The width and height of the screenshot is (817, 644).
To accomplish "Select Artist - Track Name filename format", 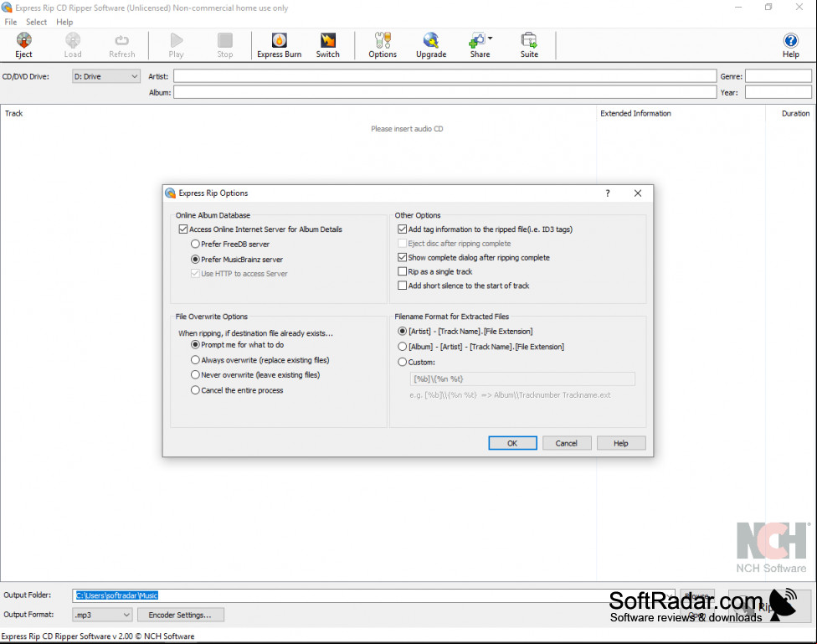I will coord(403,331).
